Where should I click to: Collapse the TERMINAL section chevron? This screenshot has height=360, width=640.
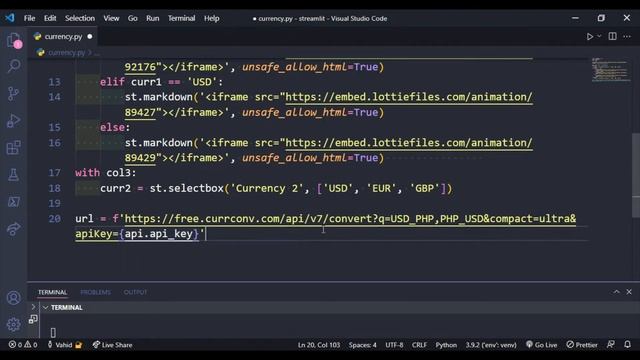pyautogui.click(x=46, y=307)
